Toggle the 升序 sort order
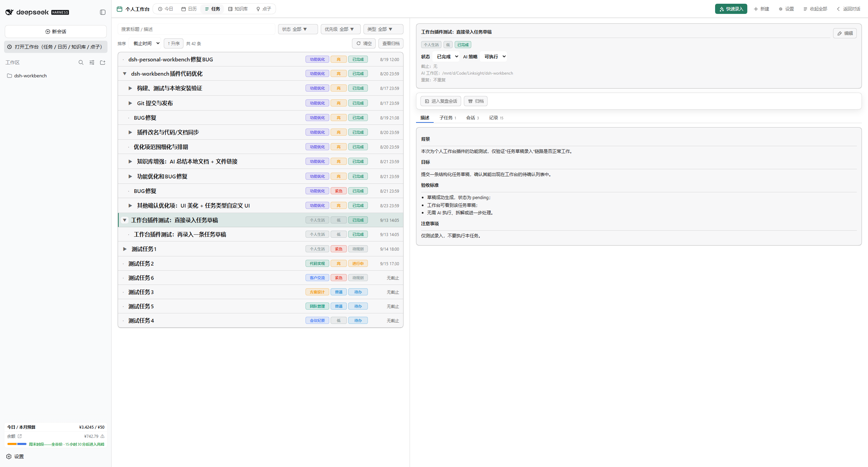The height and width of the screenshot is (467, 868). [x=174, y=43]
